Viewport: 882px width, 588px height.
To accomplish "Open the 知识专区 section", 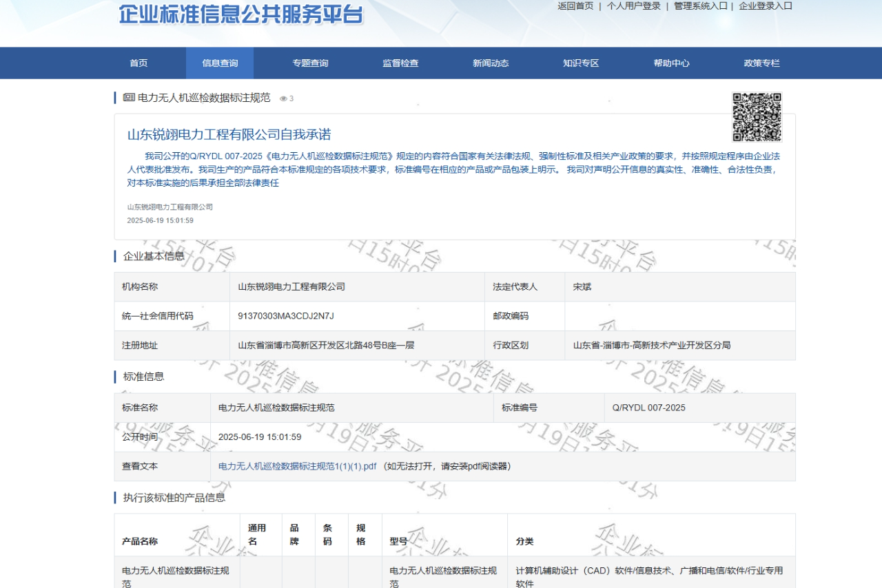I will coord(581,63).
